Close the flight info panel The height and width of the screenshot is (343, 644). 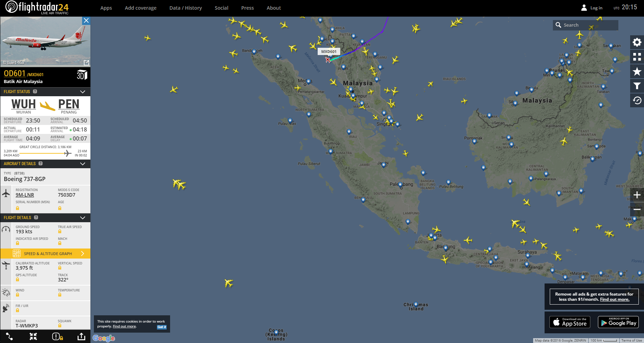tap(86, 21)
